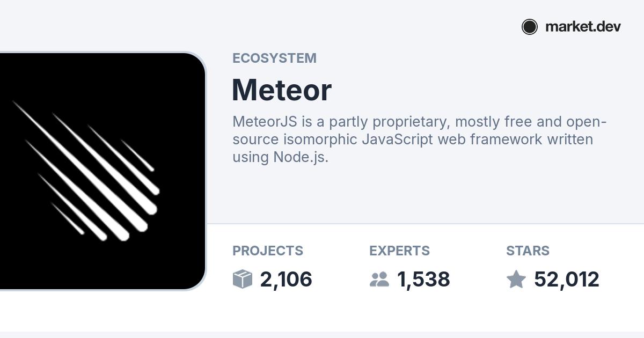Click the MeteorJS description paragraph
The height and width of the screenshot is (338, 644).
tap(419, 139)
